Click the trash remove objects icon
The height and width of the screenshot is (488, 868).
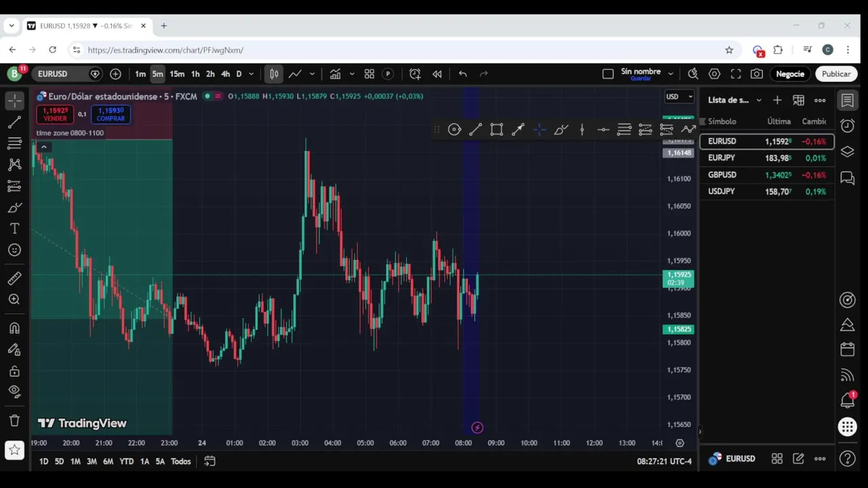14,420
